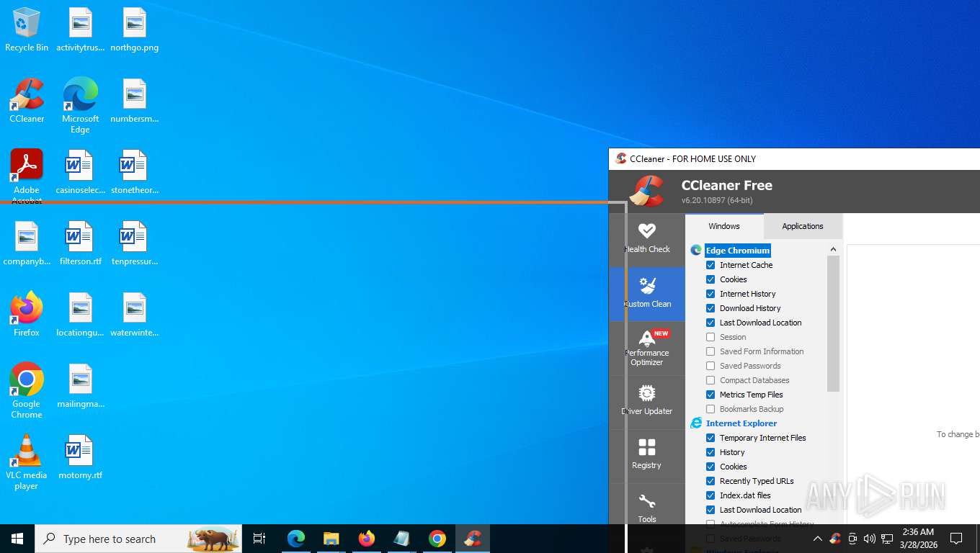The image size is (980, 553).
Task: Select VLC media player desktop shortcut
Action: [x=27, y=462]
